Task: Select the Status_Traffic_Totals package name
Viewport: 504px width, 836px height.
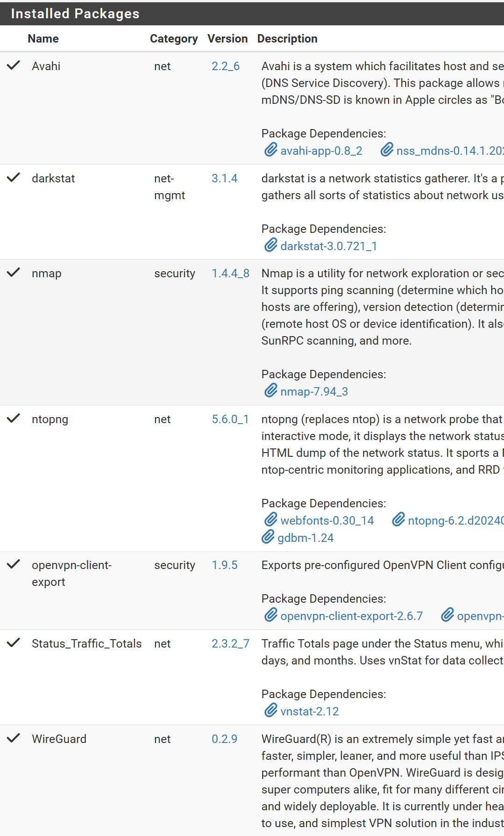Action: (x=86, y=644)
